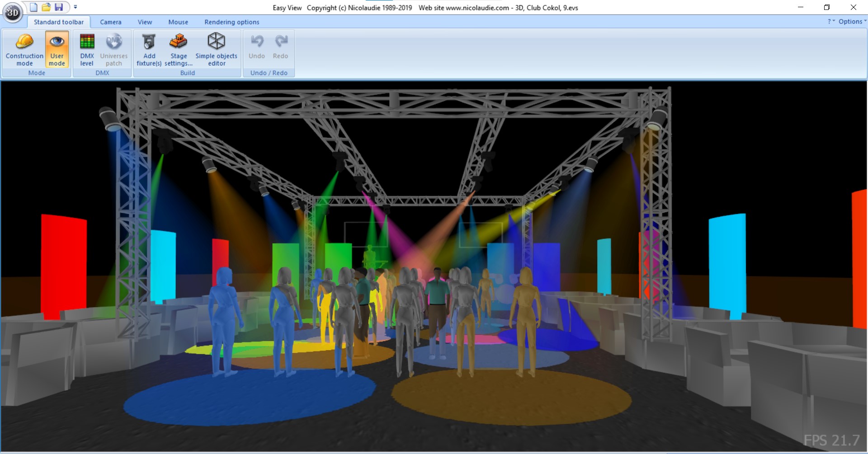Open the help question mark dropdown

(831, 21)
